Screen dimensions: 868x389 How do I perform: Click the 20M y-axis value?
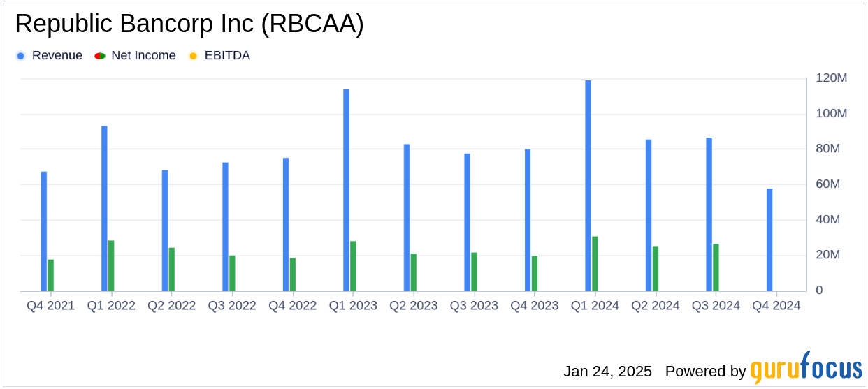828,255
